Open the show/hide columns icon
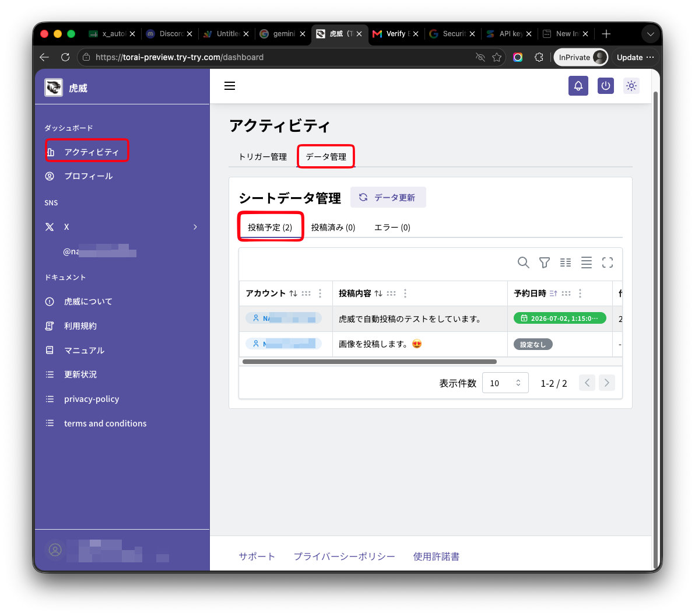Image resolution: width=695 pixels, height=616 pixels. 565,262
